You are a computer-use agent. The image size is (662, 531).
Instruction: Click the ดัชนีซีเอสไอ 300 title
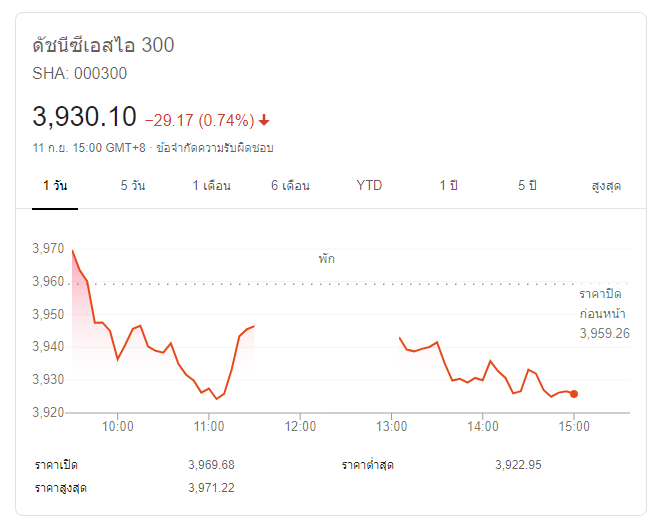coord(104,46)
